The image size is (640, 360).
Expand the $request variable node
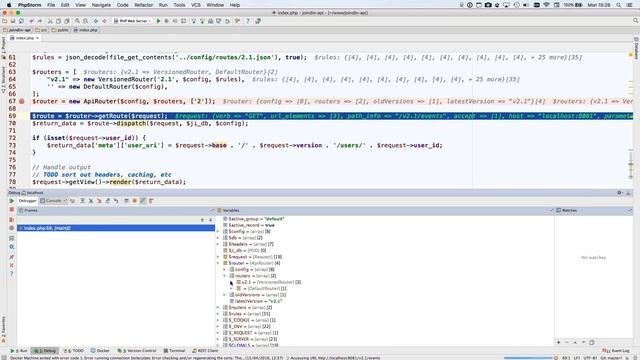(218, 257)
